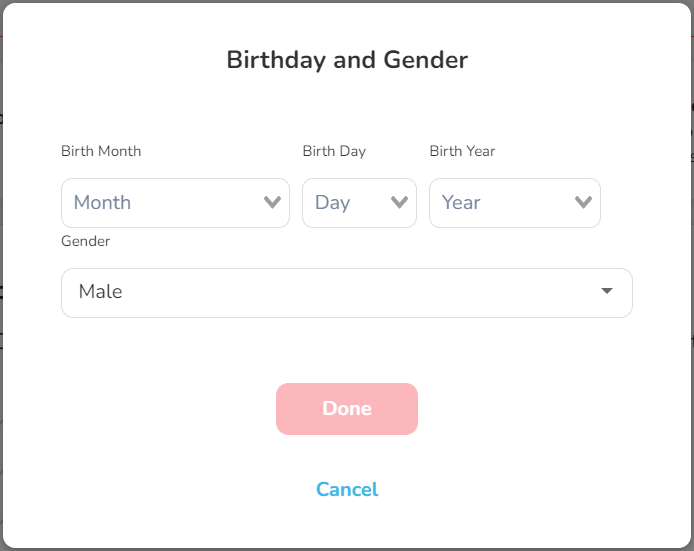Click the "Year" placeholder text
694x551 pixels.
click(x=461, y=202)
